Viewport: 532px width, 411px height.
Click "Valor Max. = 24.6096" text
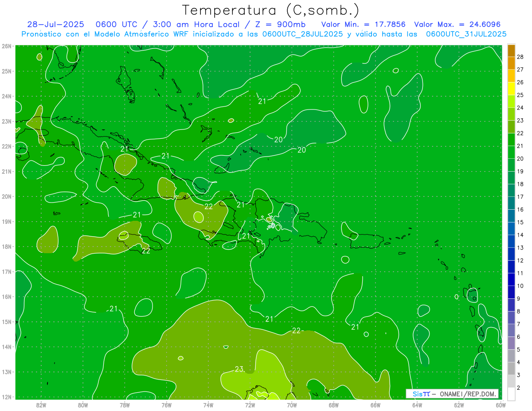click(457, 24)
